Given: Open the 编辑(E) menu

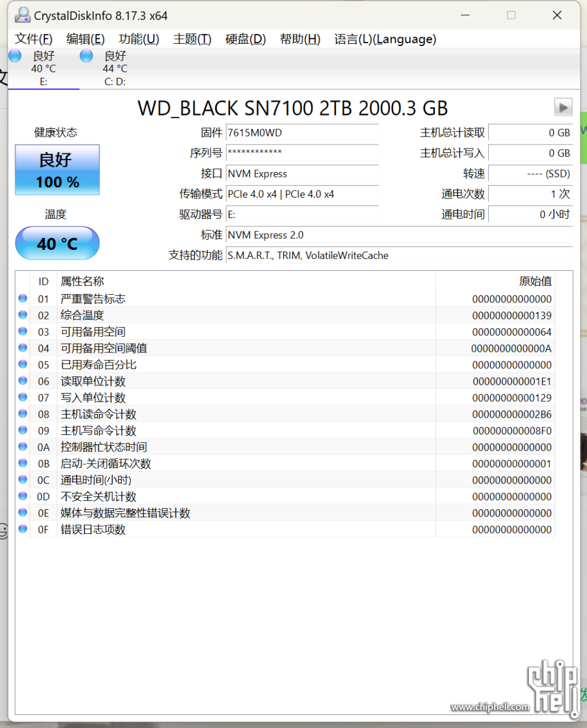Looking at the screenshot, I should (85, 39).
